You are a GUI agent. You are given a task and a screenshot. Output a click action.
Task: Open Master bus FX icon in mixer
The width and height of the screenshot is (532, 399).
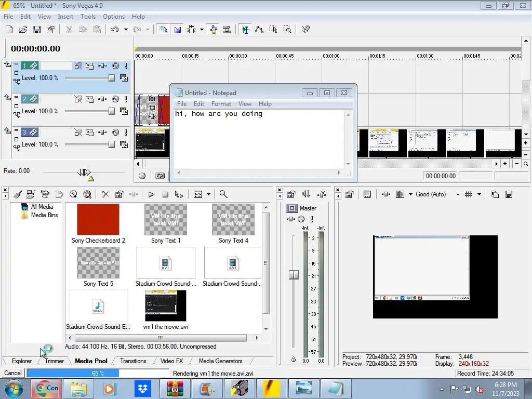(291, 219)
